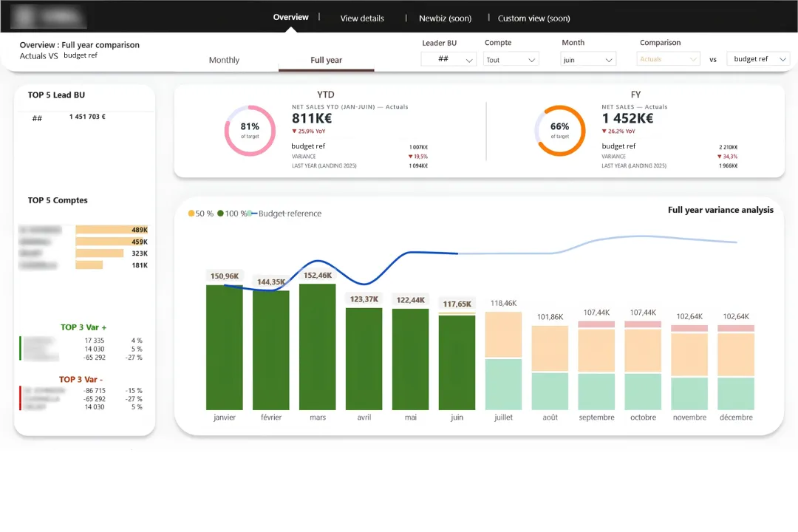Screen dimensions: 798x532
Task: Open the Compte dropdown showing Tout
Action: point(511,60)
